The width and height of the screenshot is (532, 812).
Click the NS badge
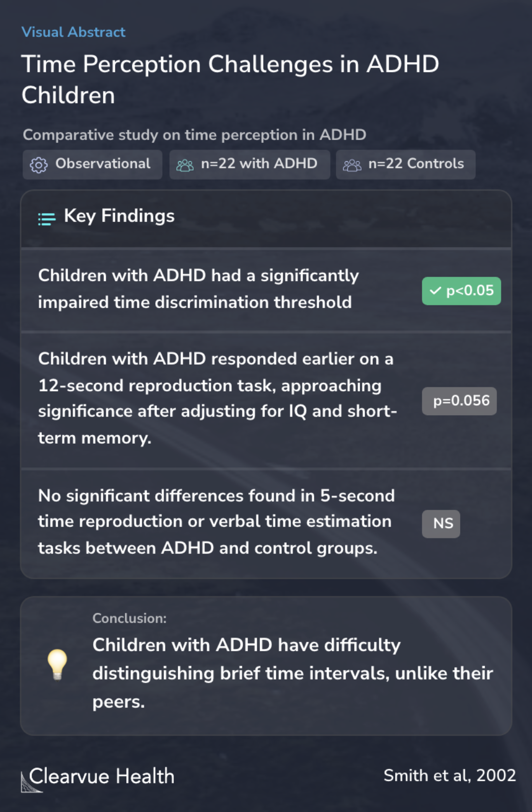(441, 524)
